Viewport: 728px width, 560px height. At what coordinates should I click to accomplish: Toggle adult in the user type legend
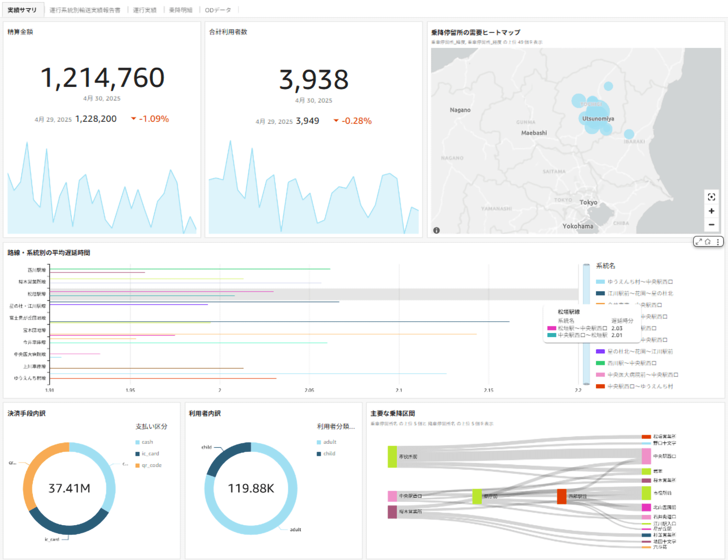pyautogui.click(x=330, y=442)
